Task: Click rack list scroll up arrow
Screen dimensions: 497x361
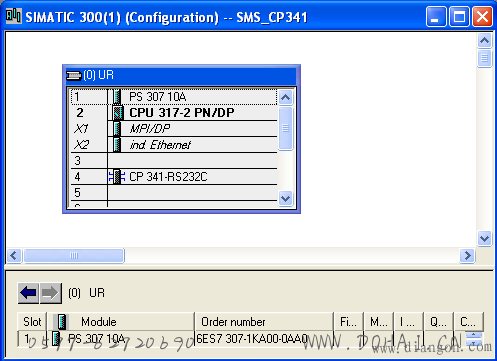Action: pyautogui.click(x=285, y=97)
